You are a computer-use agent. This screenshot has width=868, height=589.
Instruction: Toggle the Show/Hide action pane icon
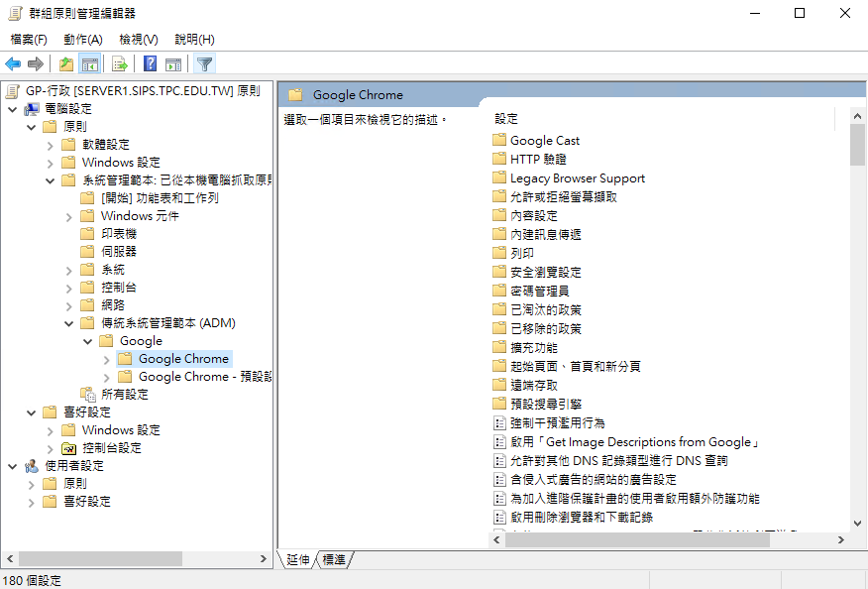point(173,64)
